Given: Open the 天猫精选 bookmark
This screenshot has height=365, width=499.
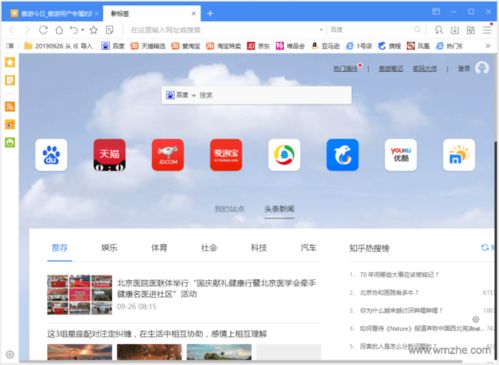Looking at the screenshot, I should [x=148, y=46].
